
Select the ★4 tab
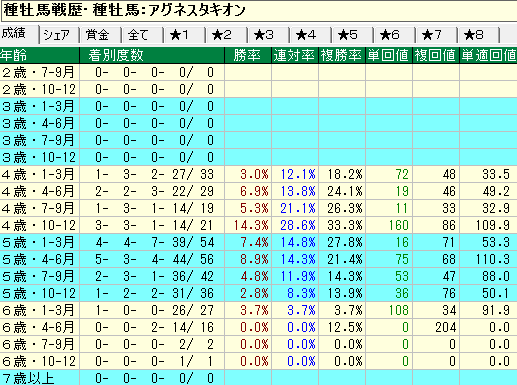click(x=310, y=35)
